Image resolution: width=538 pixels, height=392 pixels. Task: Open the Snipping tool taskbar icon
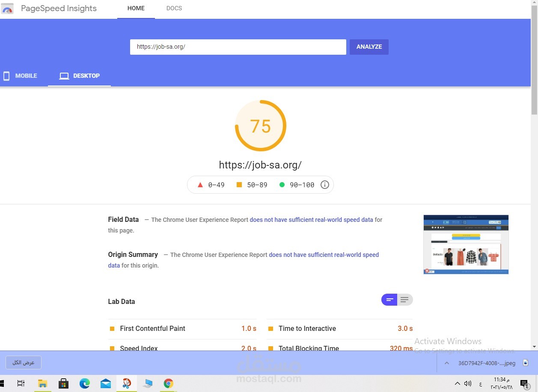tap(127, 383)
